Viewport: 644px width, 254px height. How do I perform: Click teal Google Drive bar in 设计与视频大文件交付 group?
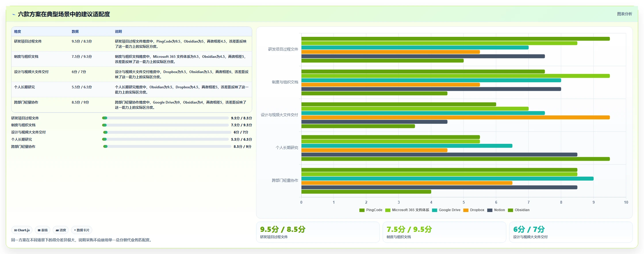pyautogui.click(x=423, y=113)
